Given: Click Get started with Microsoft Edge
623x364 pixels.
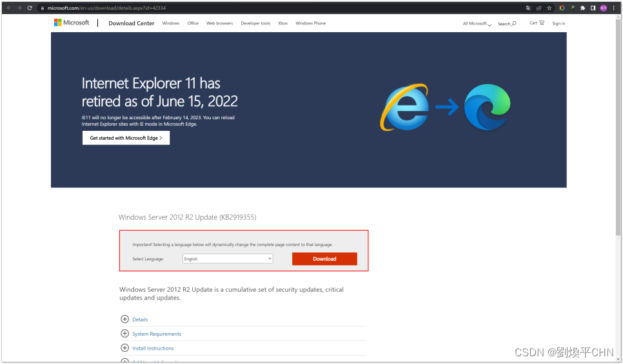Looking at the screenshot, I should click(126, 138).
